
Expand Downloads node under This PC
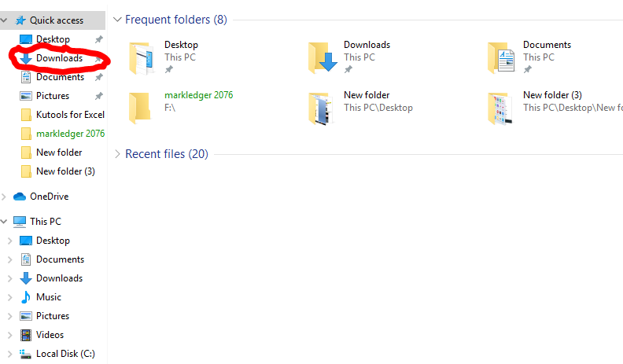click(10, 278)
